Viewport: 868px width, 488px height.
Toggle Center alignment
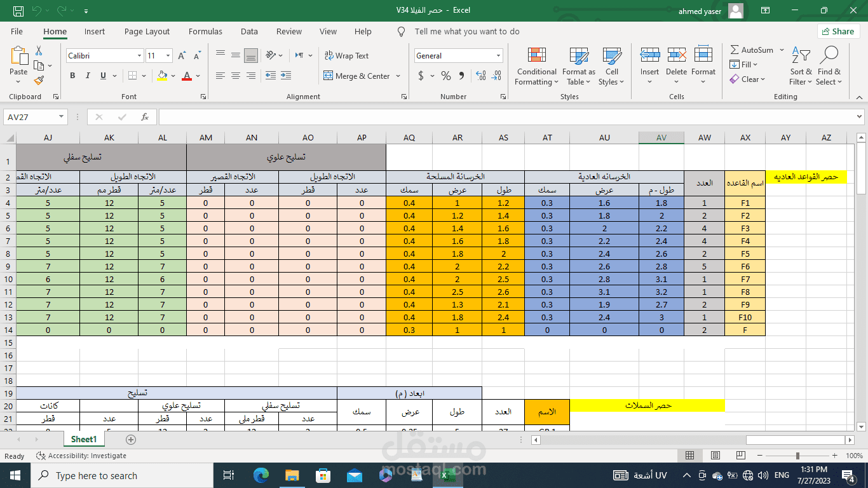236,76
